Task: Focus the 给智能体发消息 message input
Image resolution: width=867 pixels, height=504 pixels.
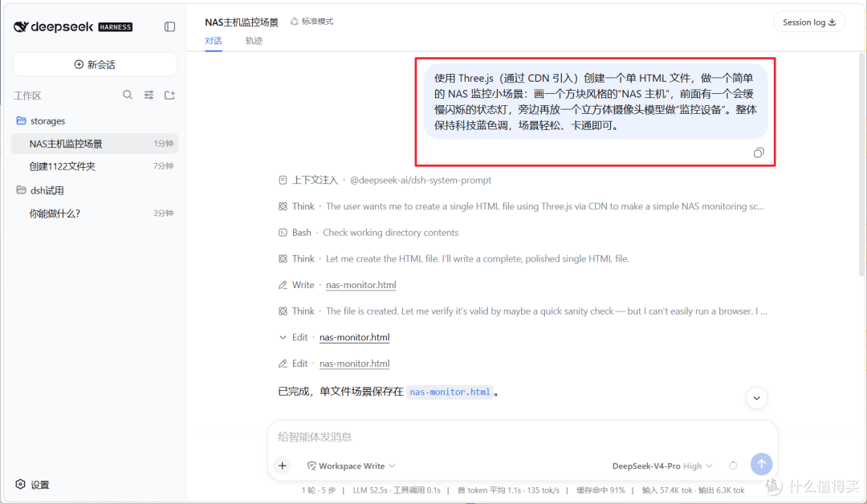Action: (523, 437)
